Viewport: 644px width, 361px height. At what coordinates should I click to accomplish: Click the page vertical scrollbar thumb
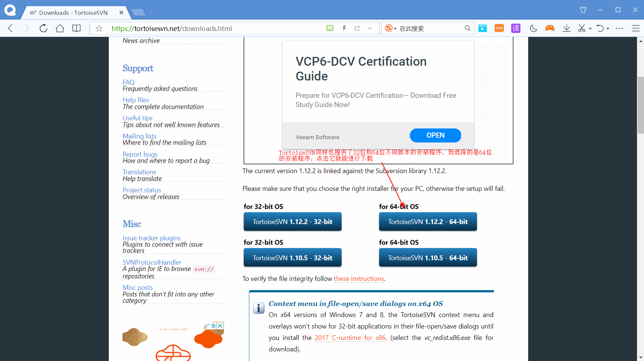[641, 105]
